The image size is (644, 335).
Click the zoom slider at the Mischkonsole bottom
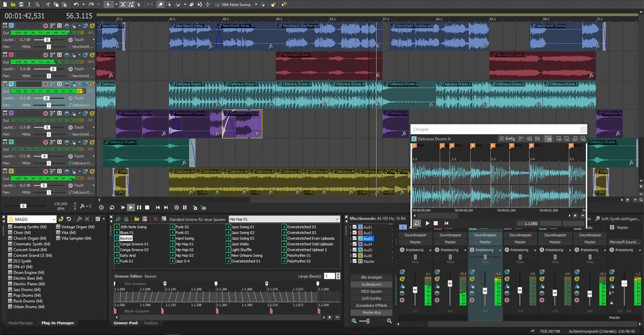(367, 321)
